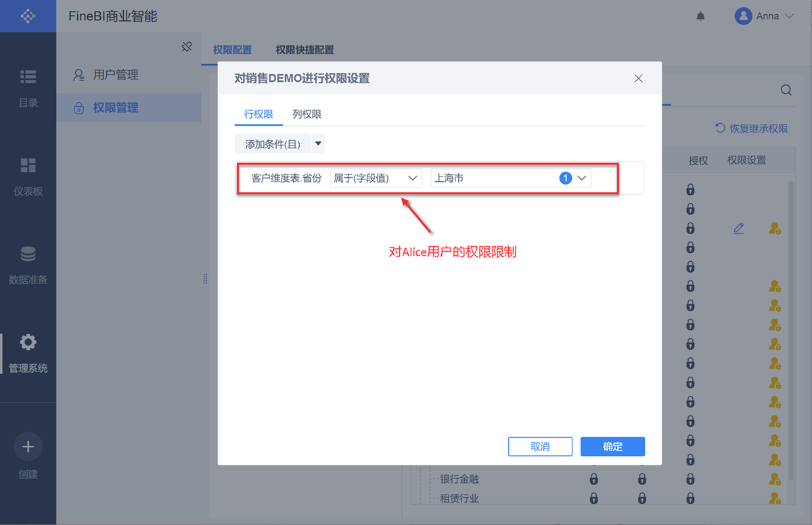The width and height of the screenshot is (812, 525).
Task: Click the 客户维度表.省份 field label
Action: click(x=286, y=179)
